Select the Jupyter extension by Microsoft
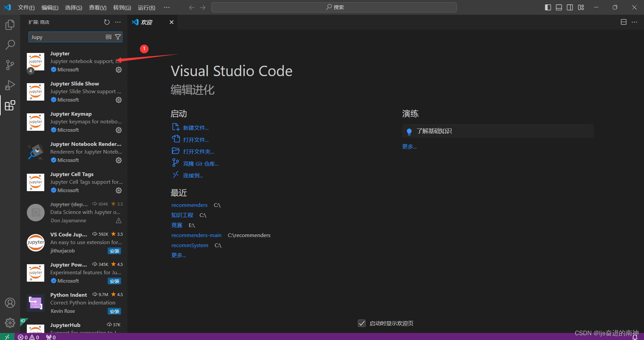Image resolution: width=644 pixels, height=340 pixels. click(x=74, y=62)
